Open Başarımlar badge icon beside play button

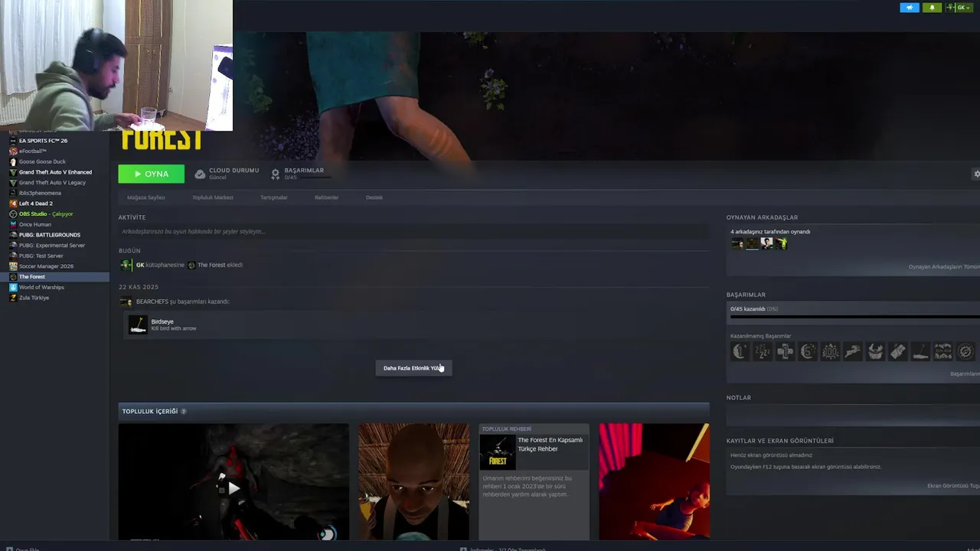pos(276,174)
